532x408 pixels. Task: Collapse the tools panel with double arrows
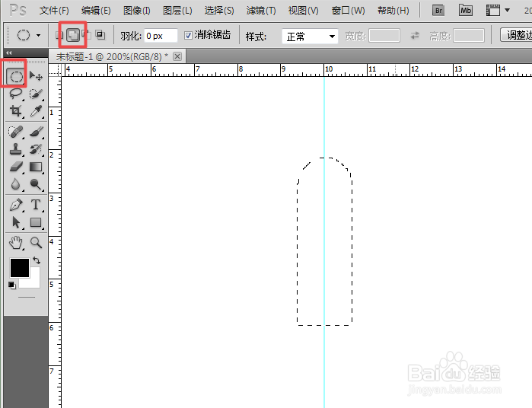[x=9, y=53]
